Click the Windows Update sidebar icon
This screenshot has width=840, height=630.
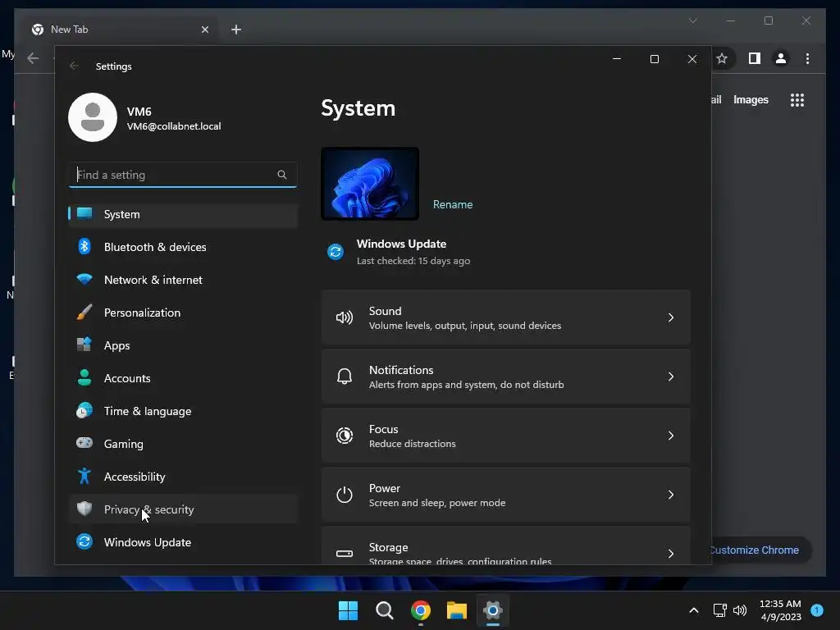pyautogui.click(x=84, y=541)
